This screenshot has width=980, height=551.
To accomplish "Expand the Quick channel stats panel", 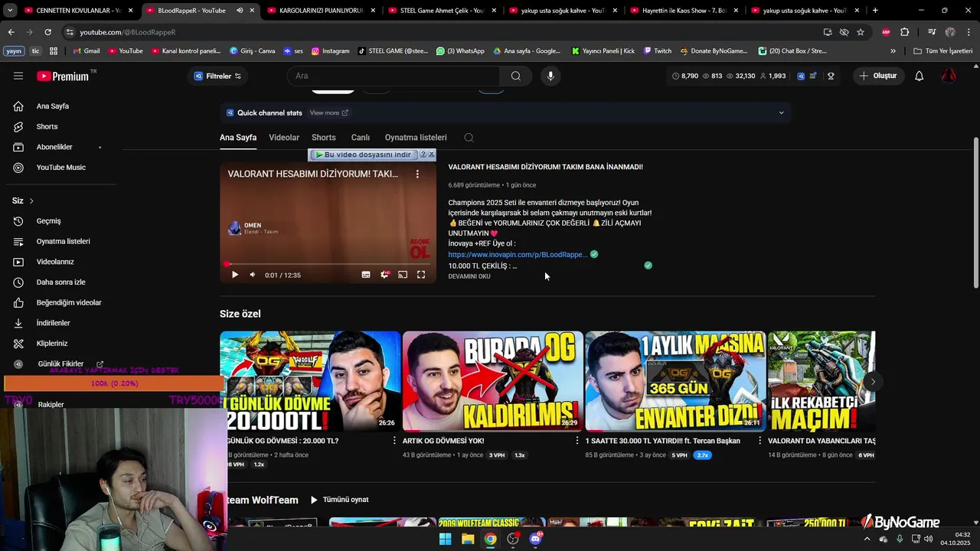I will [x=781, y=112].
